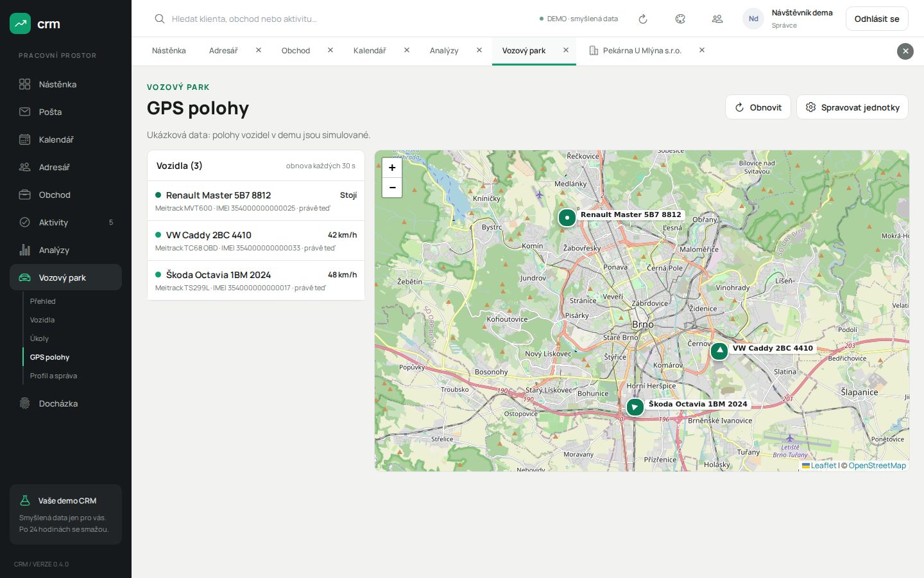Switch to the Adresář tab
Viewport: 924px width, 578px height.
click(223, 51)
